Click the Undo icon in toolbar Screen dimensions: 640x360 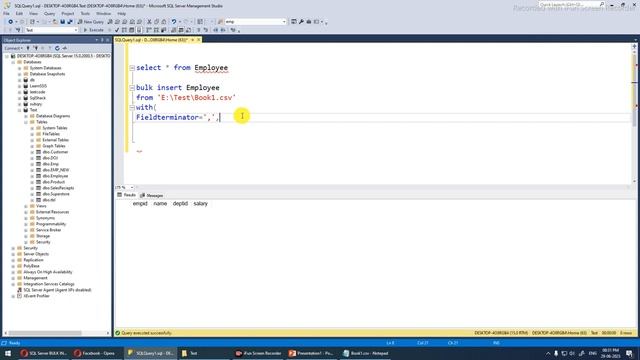[x=174, y=22]
